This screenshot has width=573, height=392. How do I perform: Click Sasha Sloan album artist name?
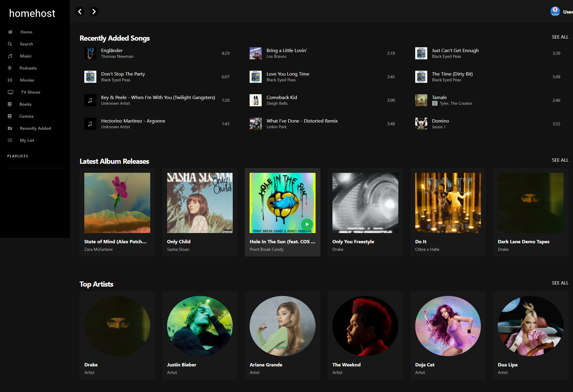[178, 249]
